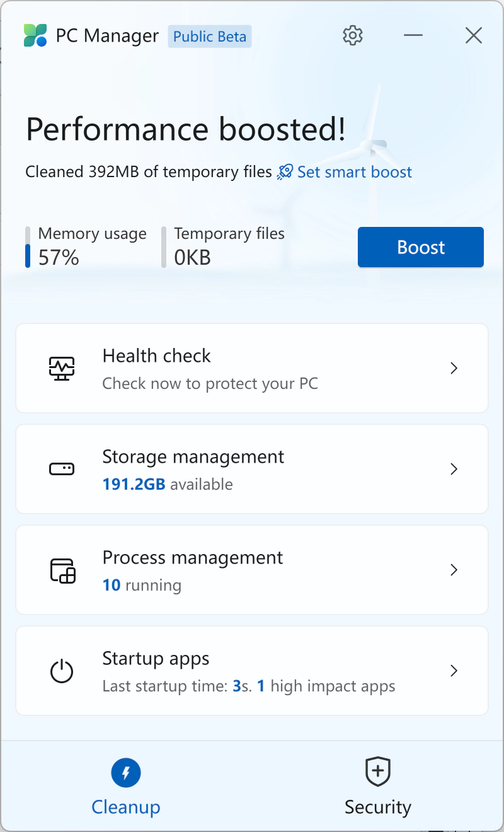The image size is (504, 832).
Task: Open the Health check card title
Action: click(x=157, y=356)
